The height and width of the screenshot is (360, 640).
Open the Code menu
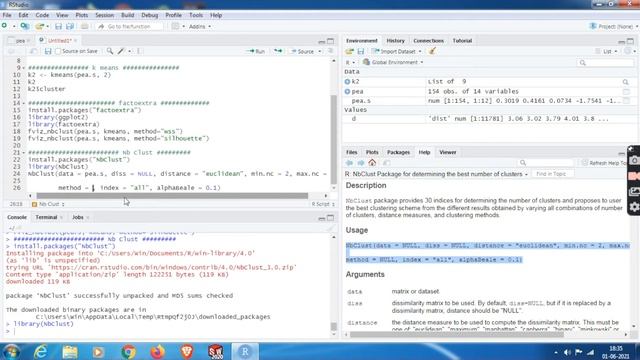pos(42,15)
